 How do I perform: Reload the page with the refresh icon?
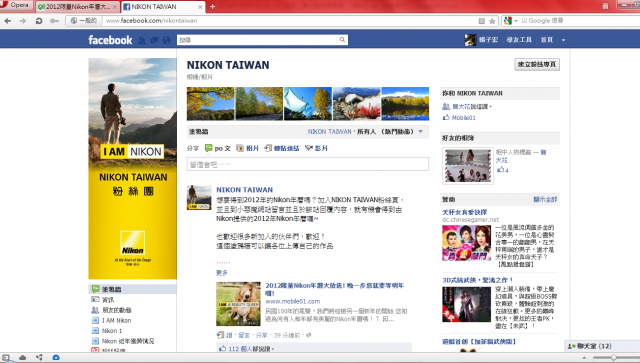pos(39,20)
